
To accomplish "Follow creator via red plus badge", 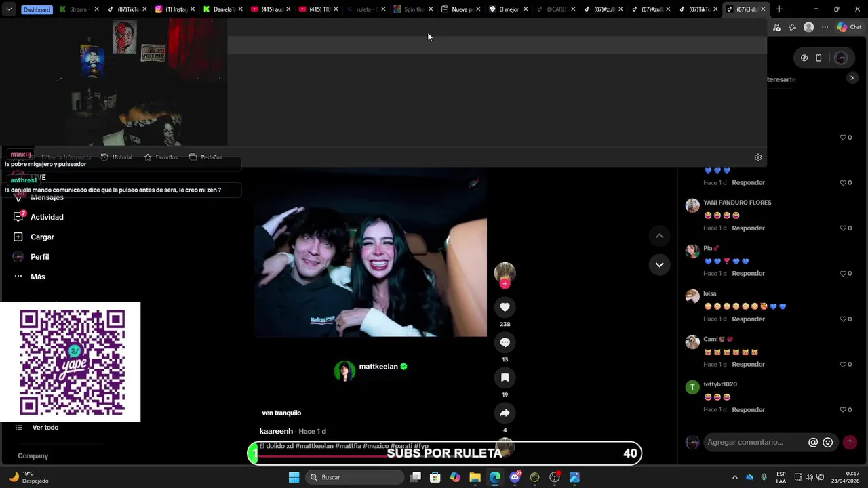I will pos(505,284).
